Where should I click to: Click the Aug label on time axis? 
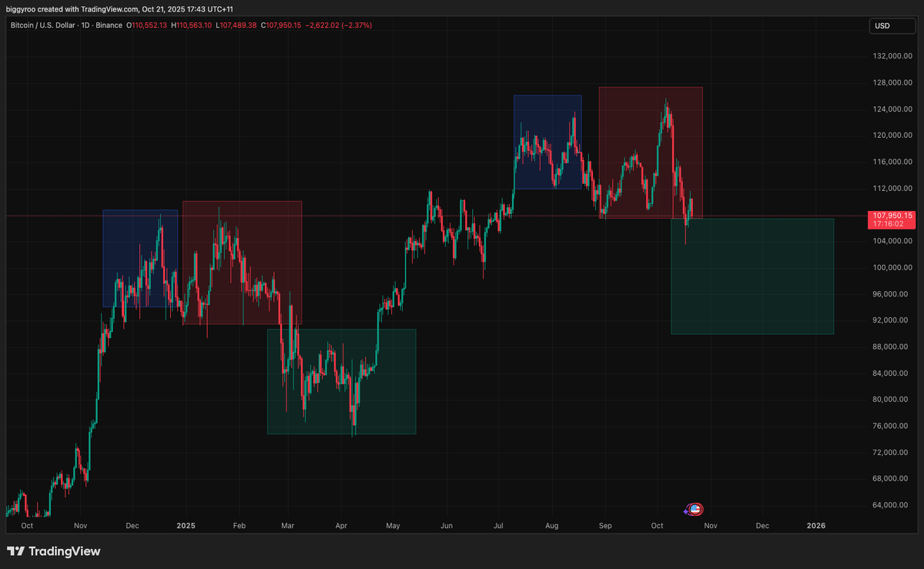tap(551, 525)
